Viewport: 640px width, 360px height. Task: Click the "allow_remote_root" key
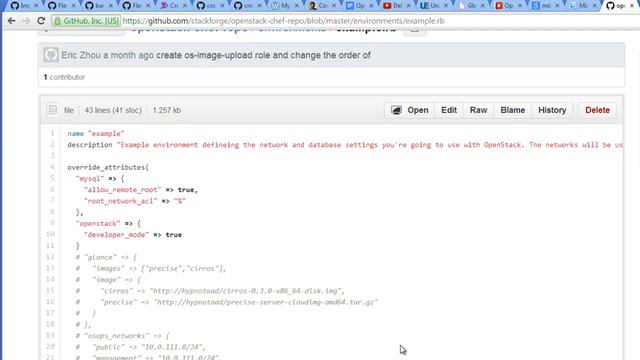[x=122, y=190]
